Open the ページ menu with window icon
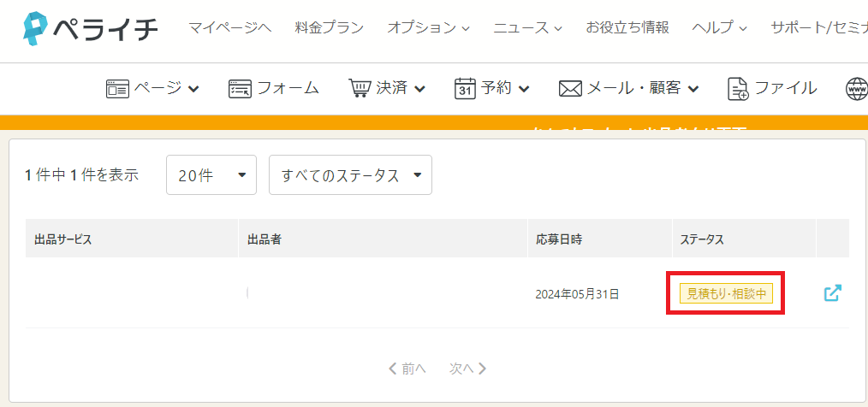Viewport: 868px width, 407px height. pos(117,88)
